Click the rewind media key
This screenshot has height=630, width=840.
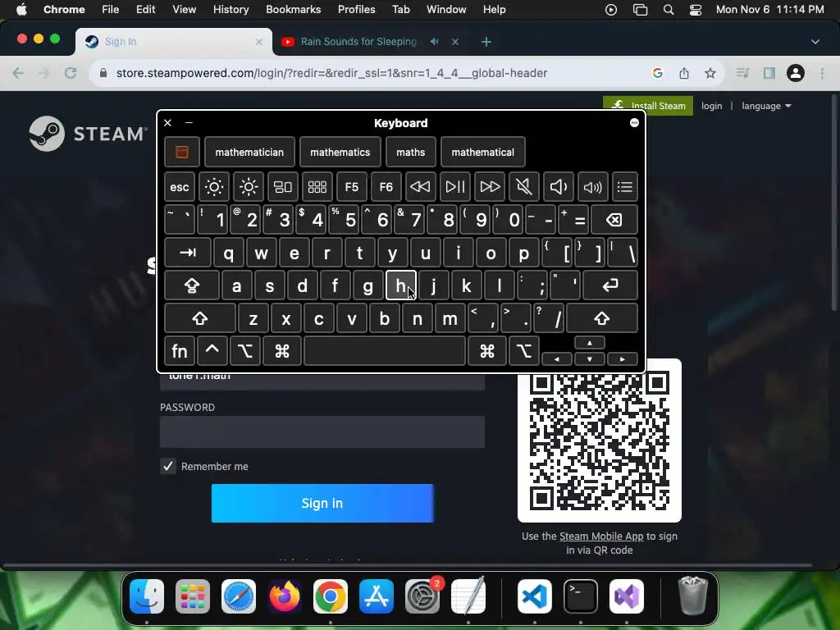[x=420, y=187]
